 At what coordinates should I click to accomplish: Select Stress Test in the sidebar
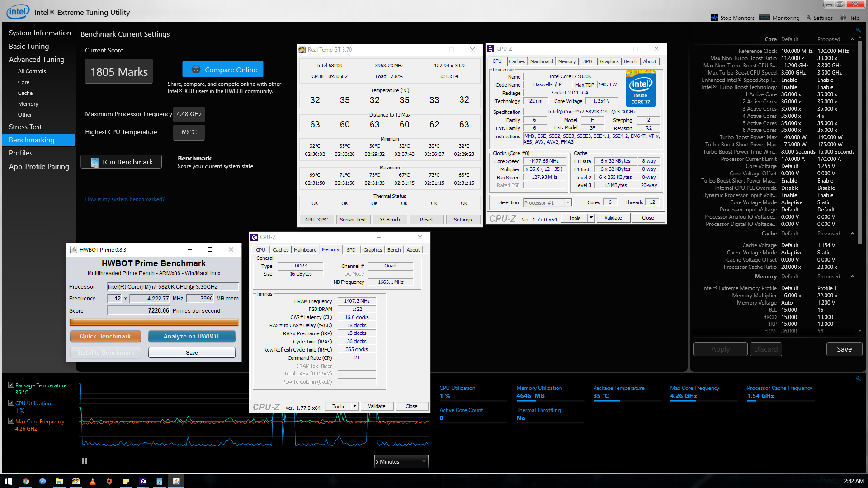(25, 127)
